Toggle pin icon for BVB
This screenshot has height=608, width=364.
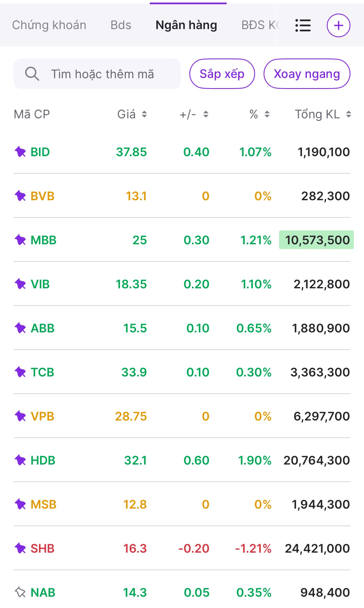pyautogui.click(x=20, y=196)
